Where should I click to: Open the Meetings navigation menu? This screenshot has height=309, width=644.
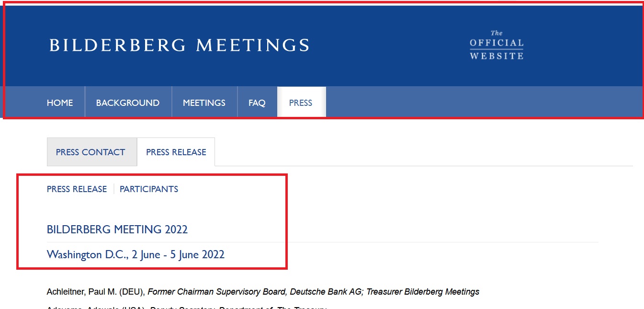[204, 103]
